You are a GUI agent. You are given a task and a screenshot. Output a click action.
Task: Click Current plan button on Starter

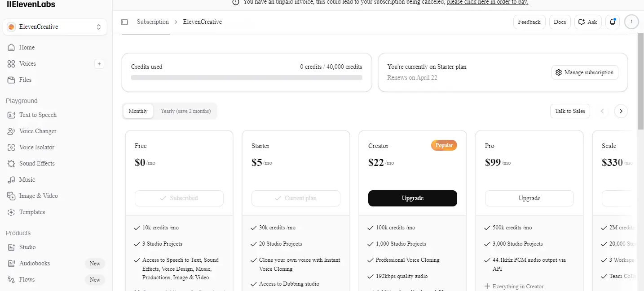pos(296,198)
